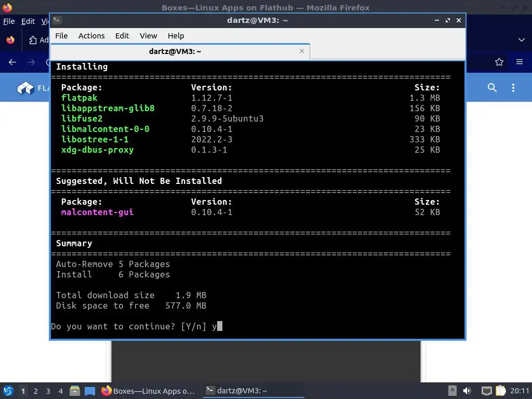The image size is (532, 399).
Task: Bookmark this page with the star icon
Action: (x=499, y=62)
